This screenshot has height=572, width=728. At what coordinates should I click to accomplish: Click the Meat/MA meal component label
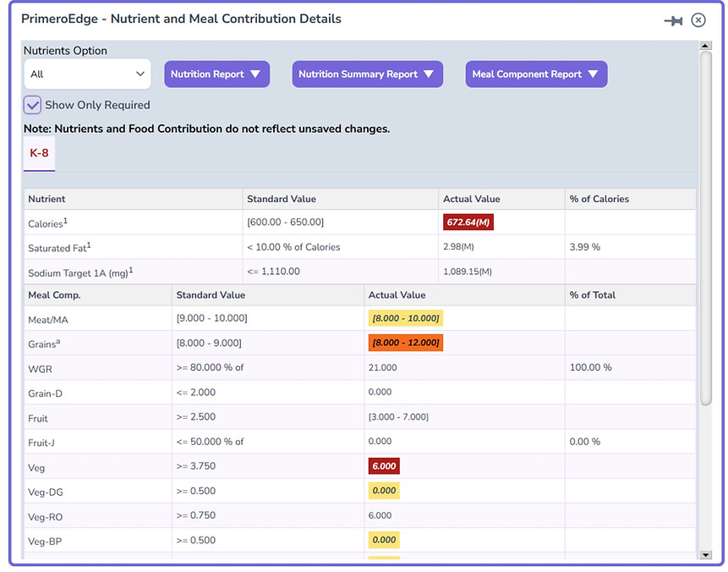pos(48,320)
